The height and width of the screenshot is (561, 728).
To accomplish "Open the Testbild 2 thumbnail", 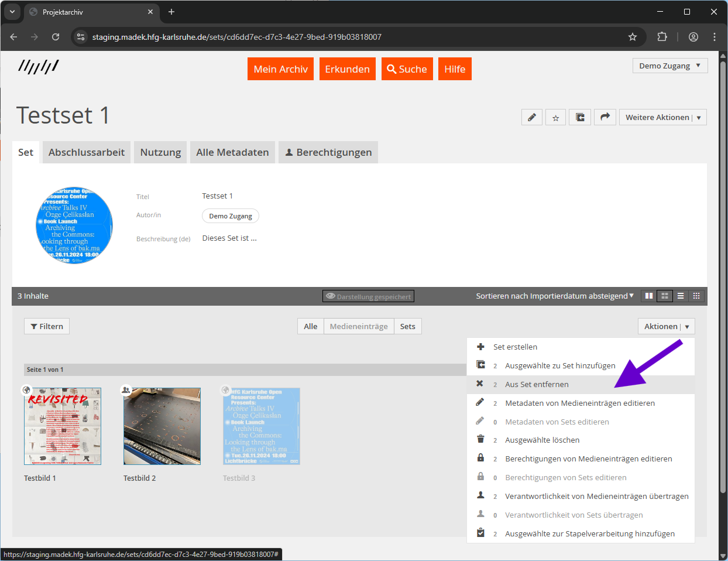I will [162, 426].
